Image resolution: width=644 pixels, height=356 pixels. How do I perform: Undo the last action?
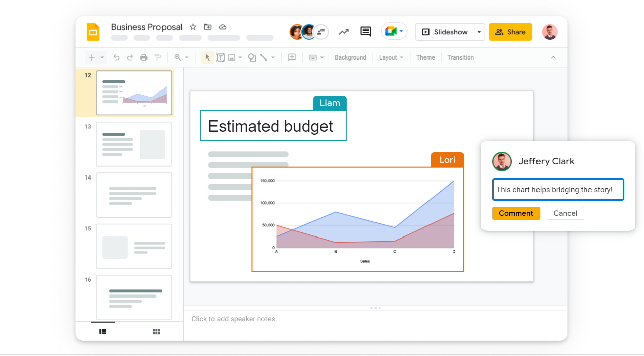click(116, 57)
